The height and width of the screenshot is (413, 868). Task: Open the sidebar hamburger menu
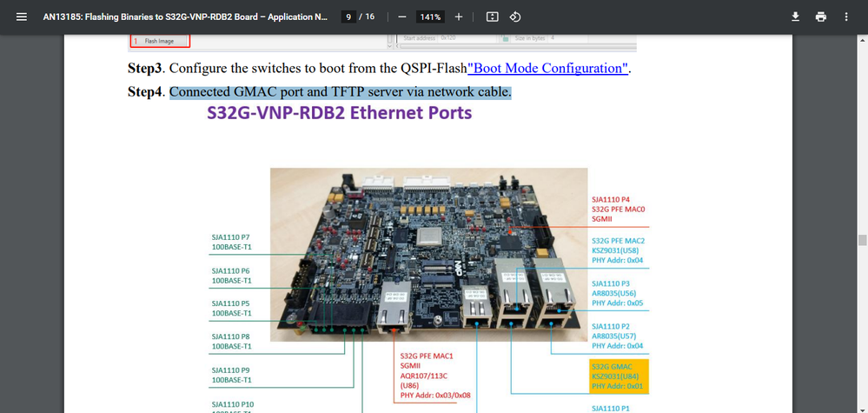tap(22, 17)
